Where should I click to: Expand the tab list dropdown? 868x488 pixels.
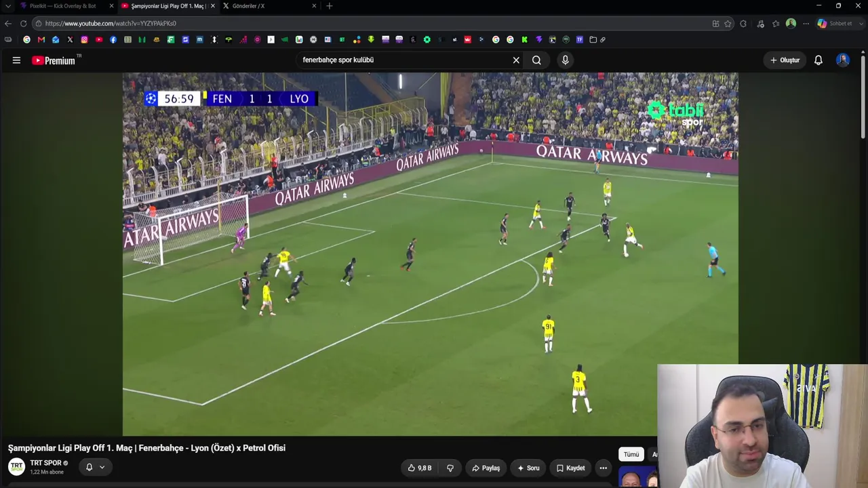click(7, 6)
